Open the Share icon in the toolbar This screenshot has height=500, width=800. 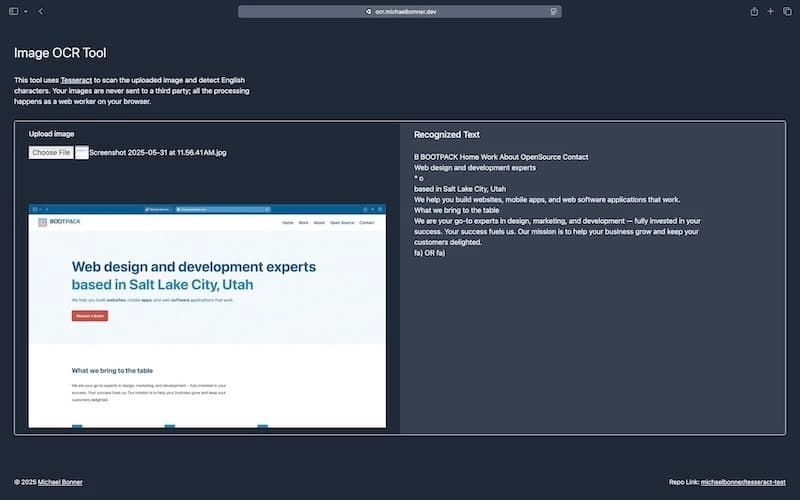753,11
